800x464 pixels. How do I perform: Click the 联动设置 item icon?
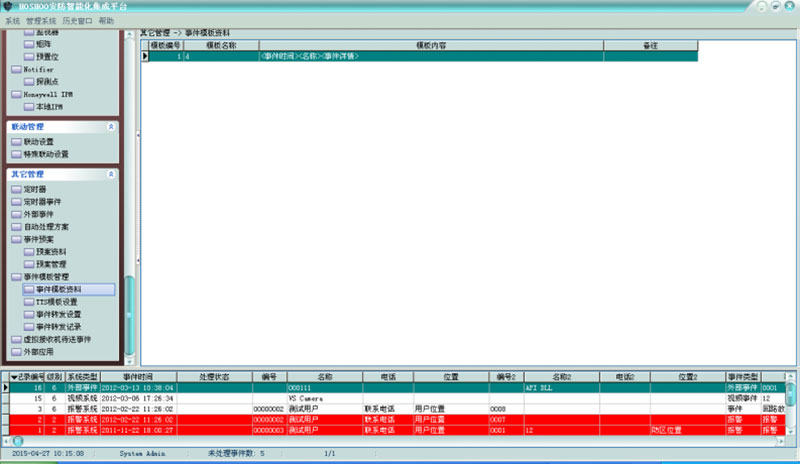tap(16, 142)
